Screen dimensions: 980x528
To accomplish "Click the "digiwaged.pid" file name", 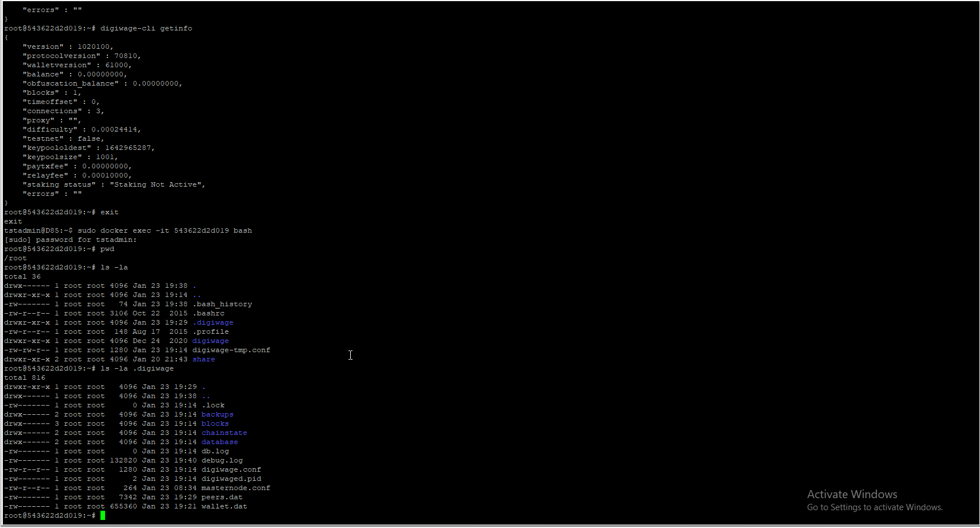I will (x=231, y=479).
